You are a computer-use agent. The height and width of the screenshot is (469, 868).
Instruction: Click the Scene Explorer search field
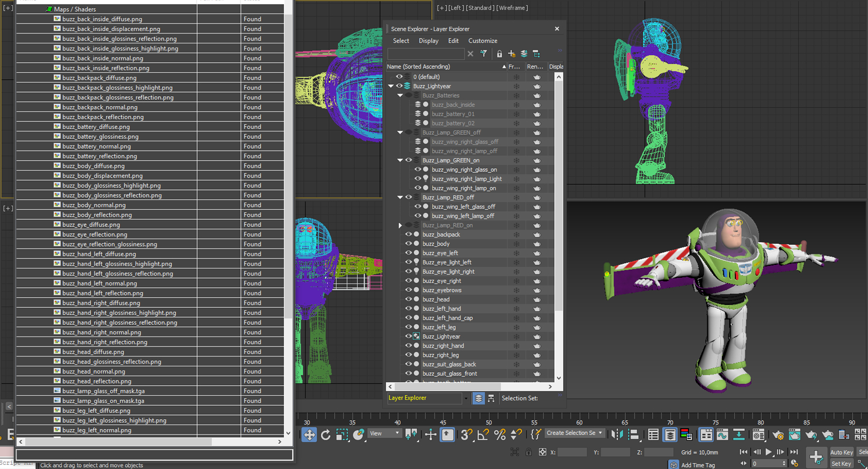(x=426, y=53)
